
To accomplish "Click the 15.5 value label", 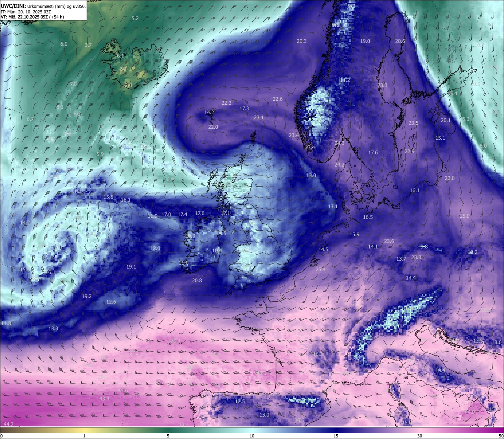I will click(x=109, y=197).
